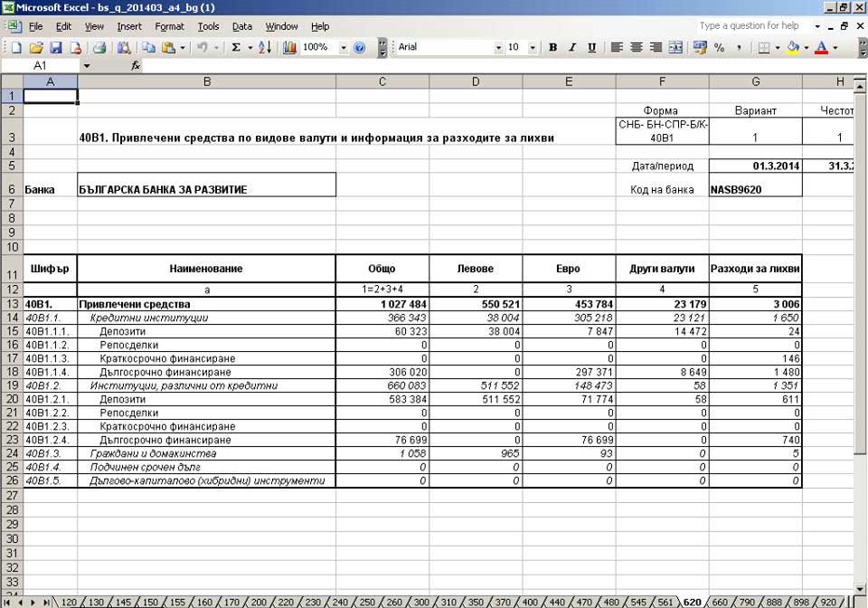
Task: Switch to sheet tab 300
Action: (x=421, y=602)
